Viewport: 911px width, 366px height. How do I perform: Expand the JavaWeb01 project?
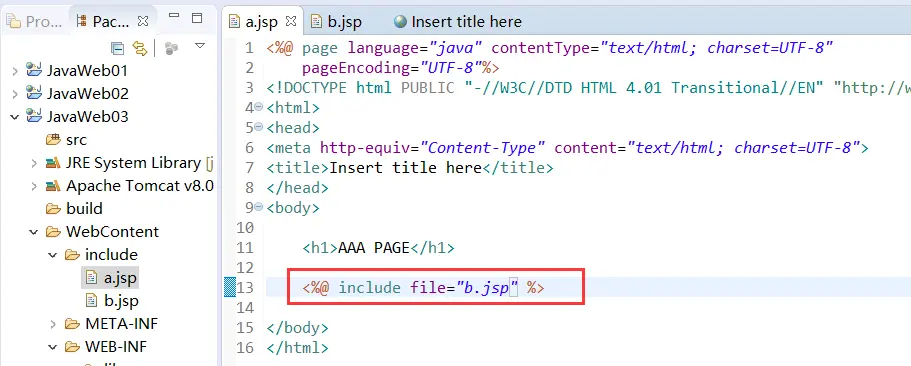coord(15,71)
